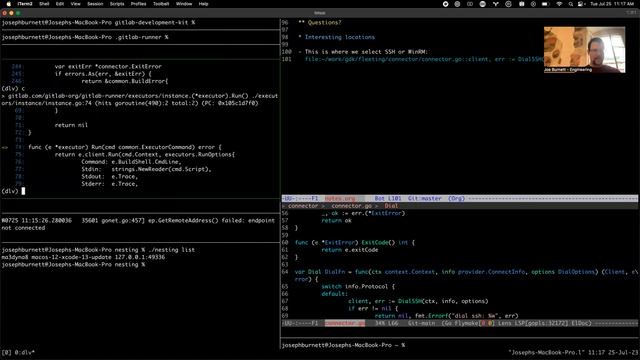Click the Wi-Fi status icon

tap(559, 4)
